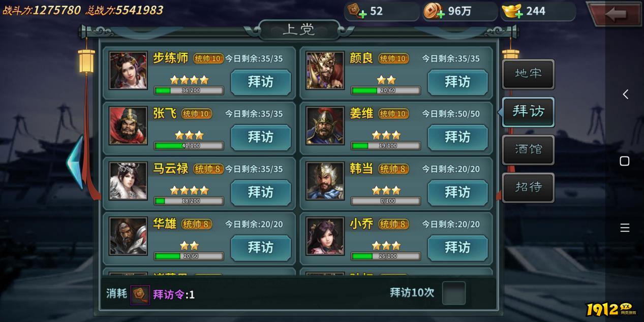The height and width of the screenshot is (322, 644).
Task: Open 颜良 hero portrait
Action: point(325,70)
